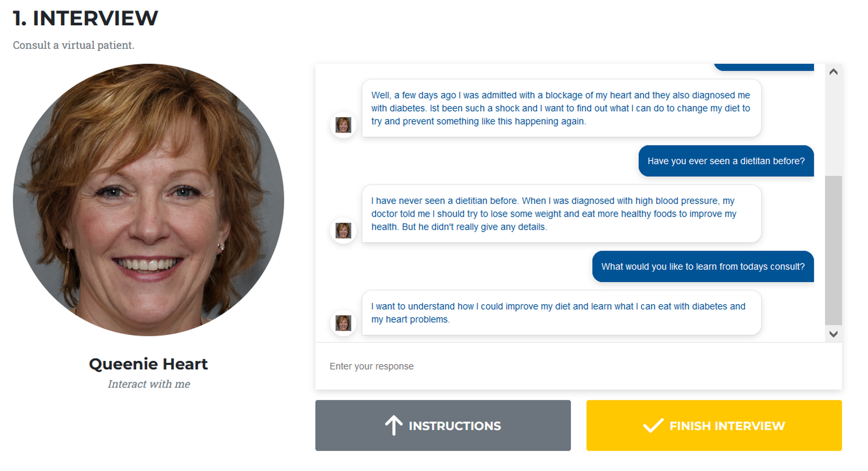The width and height of the screenshot is (868, 471).
Task: Click avatar beside the heart blockage message
Action: [343, 125]
